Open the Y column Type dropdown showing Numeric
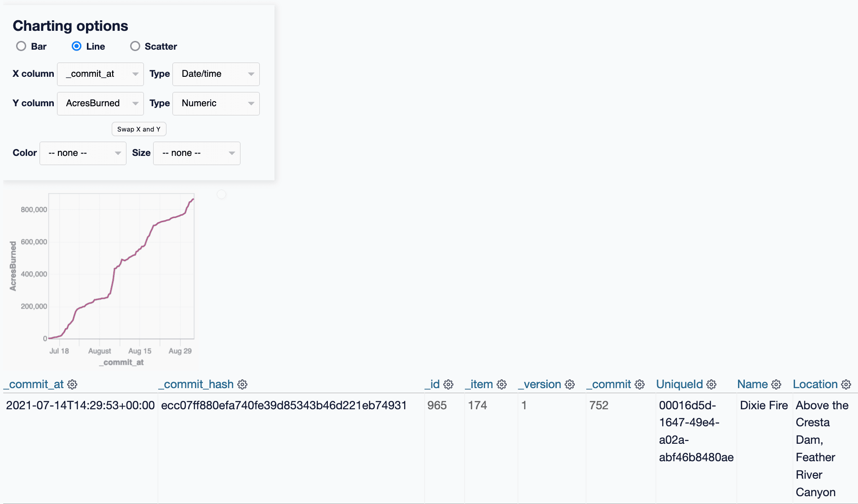Viewport: 858px width, 504px height. coord(216,103)
